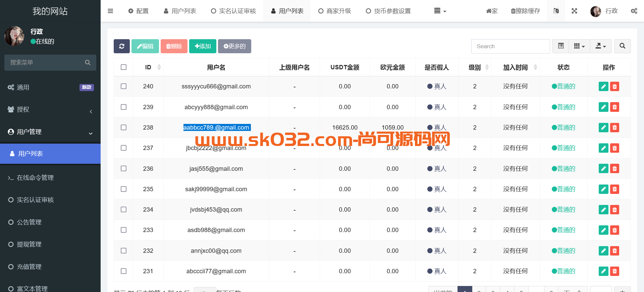Edit user row 237 with pencil icon
Screen dimensions: 644x292
(603, 148)
